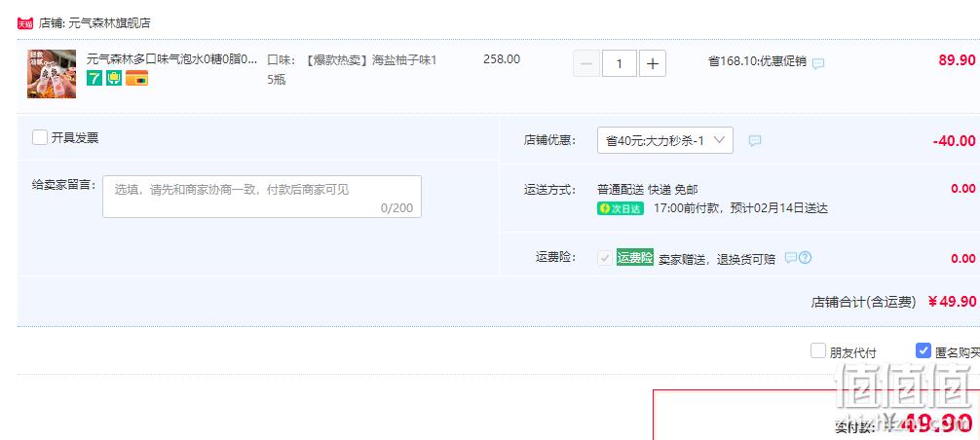This screenshot has width=980, height=440.
Task: Click the comment icon after 退换货可赔
Action: pyautogui.click(x=791, y=257)
